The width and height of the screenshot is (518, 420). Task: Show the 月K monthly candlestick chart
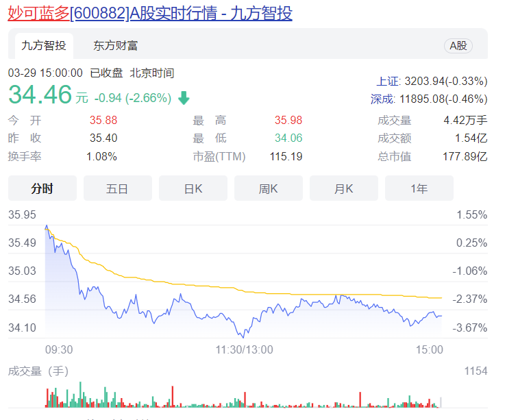click(343, 188)
